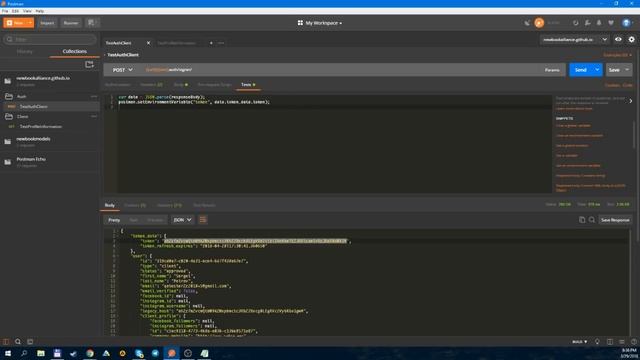Open the Windows Start menu
The width and height of the screenshot is (640, 360).
(8, 353)
